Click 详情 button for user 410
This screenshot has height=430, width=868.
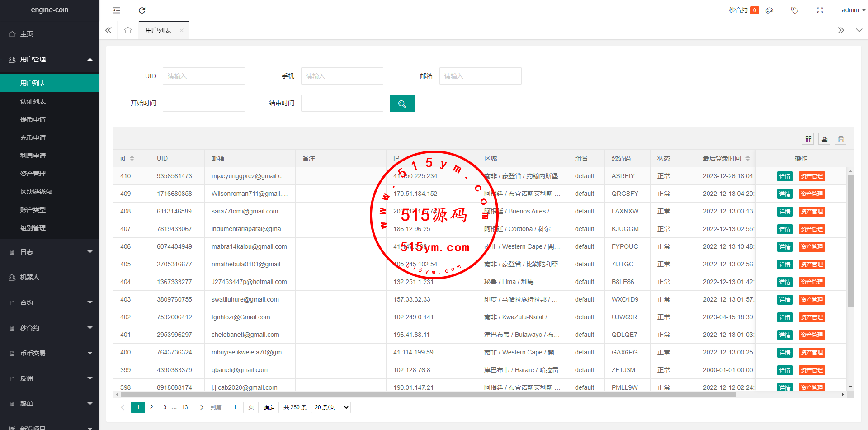pos(784,176)
